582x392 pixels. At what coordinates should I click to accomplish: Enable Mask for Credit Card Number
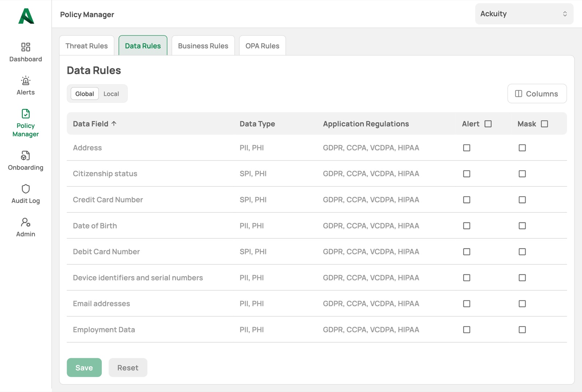pyautogui.click(x=522, y=200)
